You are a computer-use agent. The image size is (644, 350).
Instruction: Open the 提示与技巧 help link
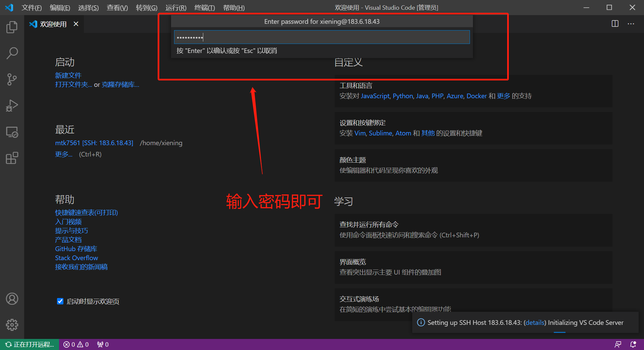click(71, 231)
